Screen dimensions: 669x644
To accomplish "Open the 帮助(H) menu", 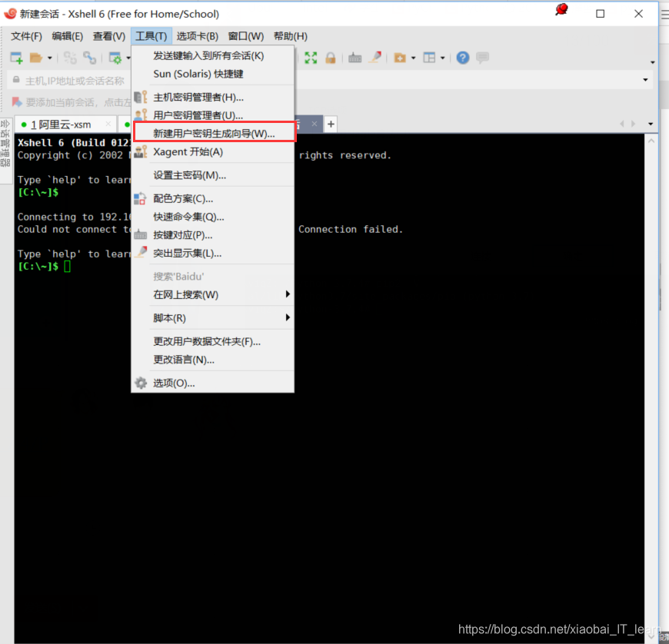I will point(290,36).
